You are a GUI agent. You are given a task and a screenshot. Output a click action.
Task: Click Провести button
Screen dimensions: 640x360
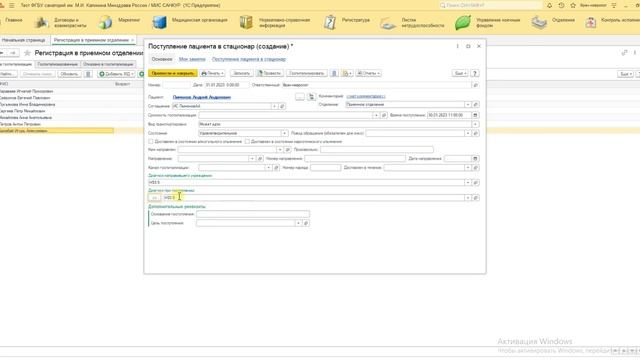pos(269,73)
